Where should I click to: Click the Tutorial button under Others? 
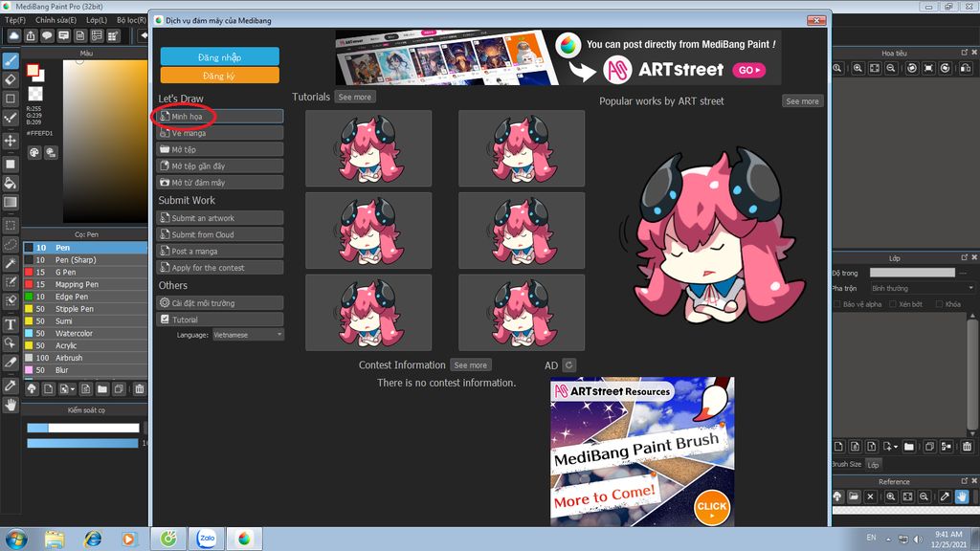click(x=219, y=320)
